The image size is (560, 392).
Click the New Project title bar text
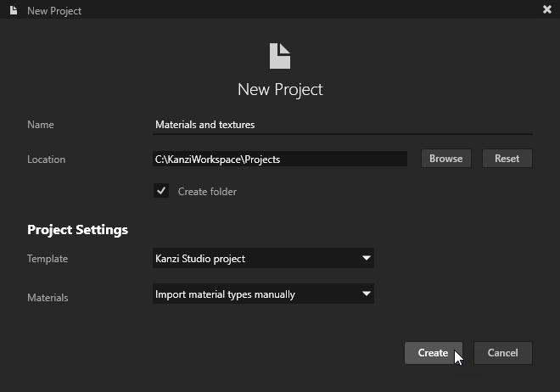(x=55, y=11)
